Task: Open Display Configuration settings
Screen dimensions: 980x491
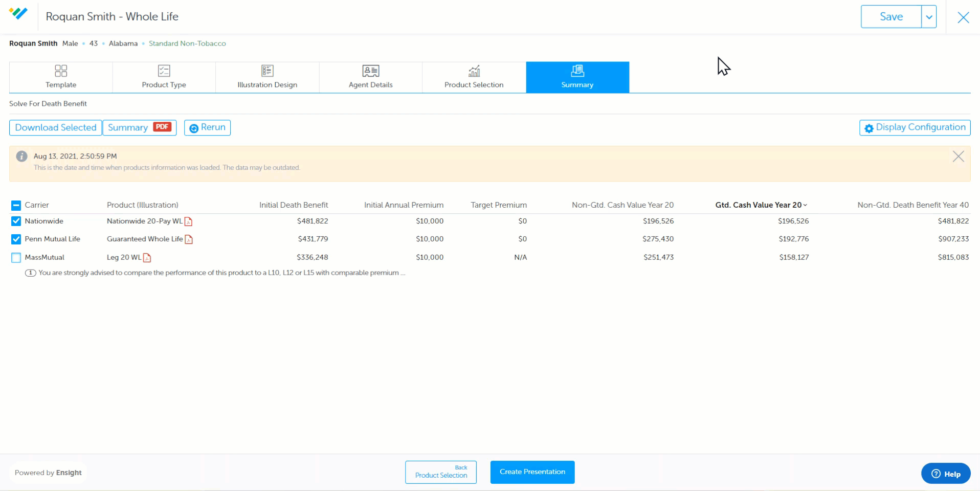Action: pyautogui.click(x=915, y=127)
